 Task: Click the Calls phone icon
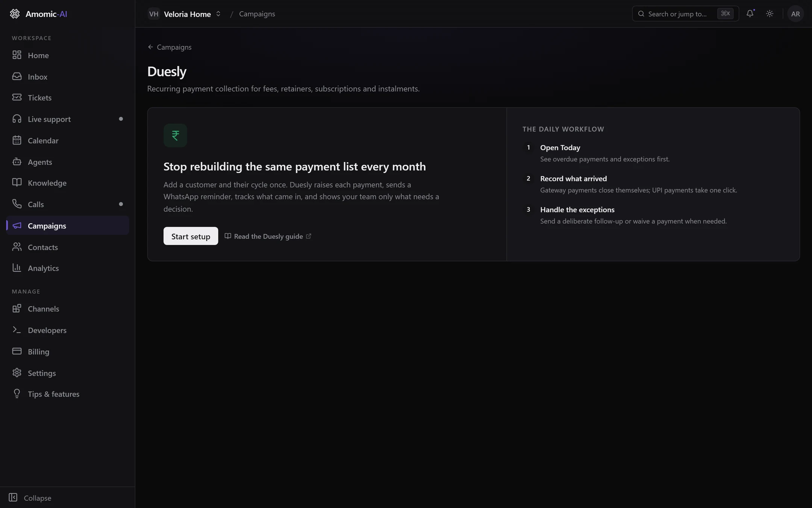click(x=17, y=204)
